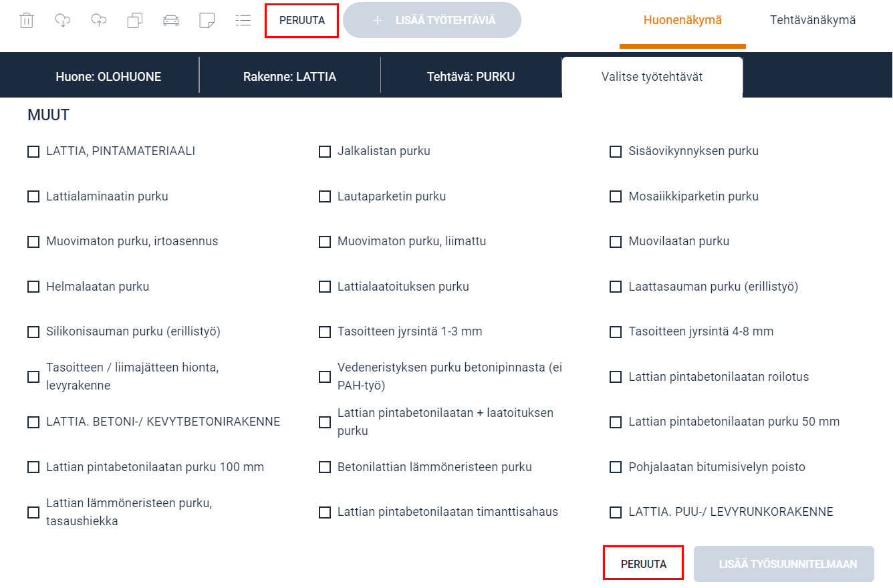The height and width of the screenshot is (588, 893).
Task: Click the trash delete icon
Action: (26, 20)
